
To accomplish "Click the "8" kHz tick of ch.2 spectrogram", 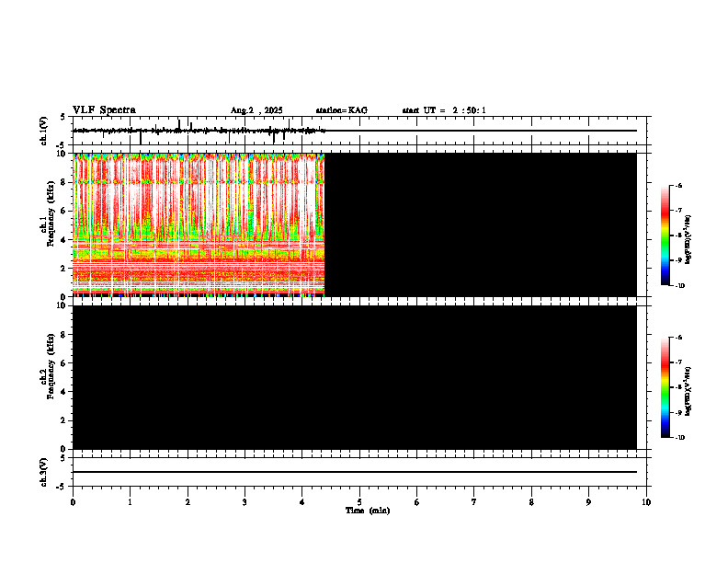I will (x=64, y=335).
